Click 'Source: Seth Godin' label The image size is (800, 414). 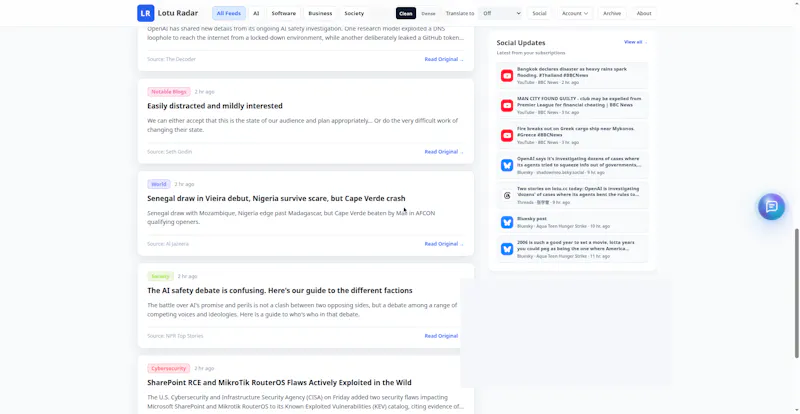point(169,152)
